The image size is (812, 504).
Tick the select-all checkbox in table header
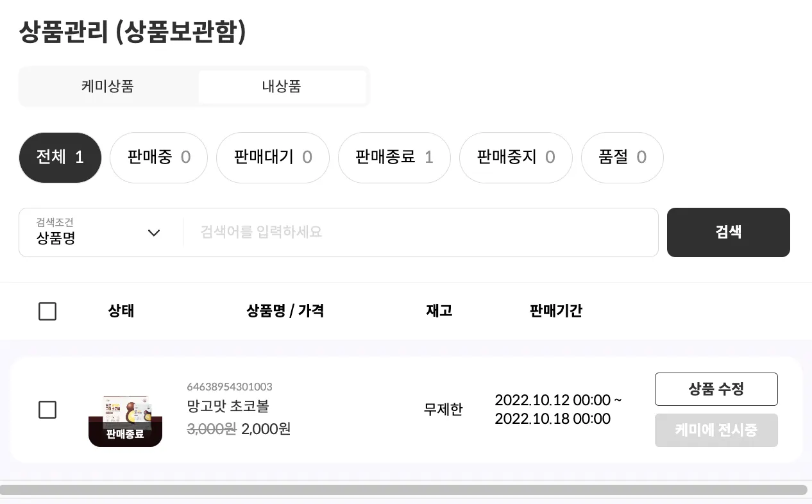47,312
